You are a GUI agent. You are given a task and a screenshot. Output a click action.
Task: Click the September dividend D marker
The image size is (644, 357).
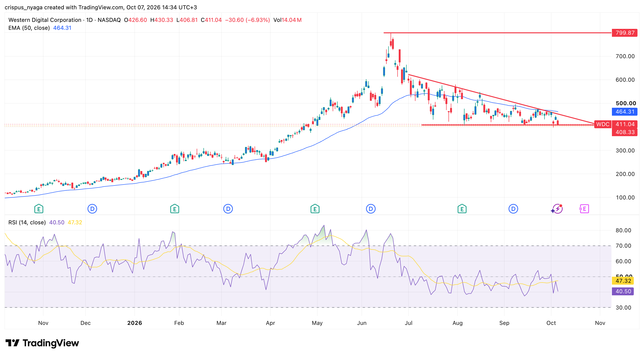[x=513, y=209]
